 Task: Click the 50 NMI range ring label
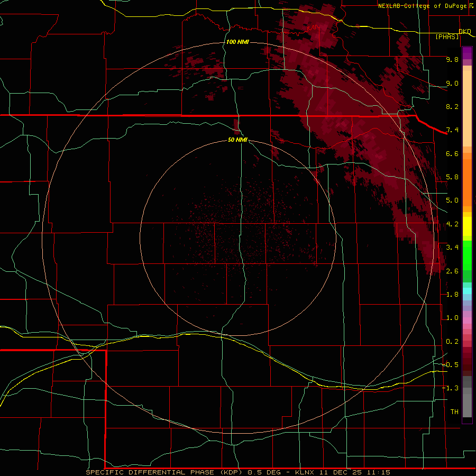tap(237, 140)
